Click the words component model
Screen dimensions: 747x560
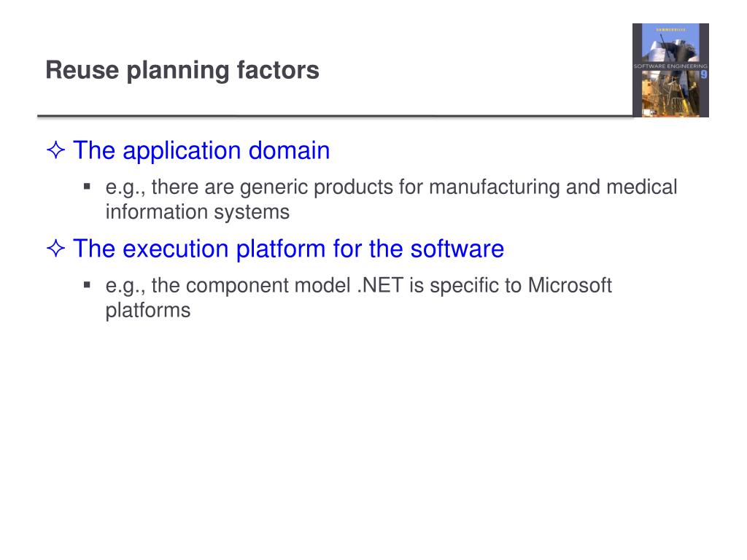tap(268, 286)
